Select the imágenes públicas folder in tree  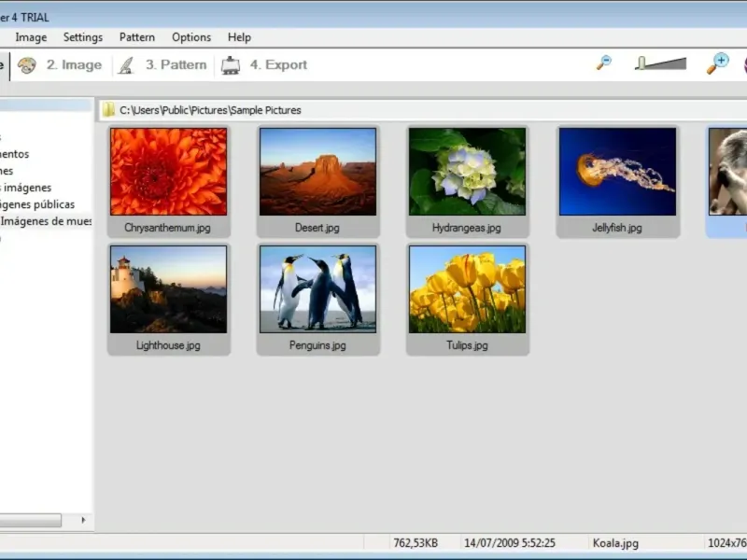37,204
